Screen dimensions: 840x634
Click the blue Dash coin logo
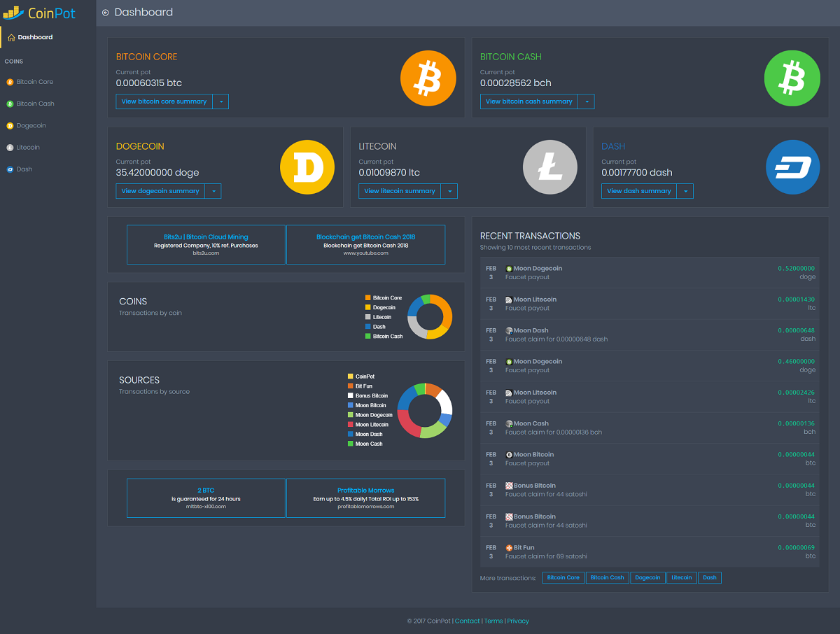(792, 167)
